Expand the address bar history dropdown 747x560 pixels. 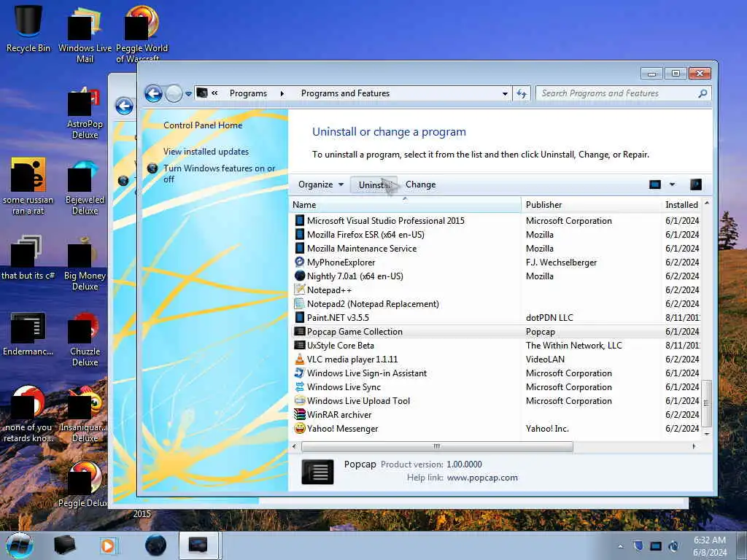click(505, 94)
